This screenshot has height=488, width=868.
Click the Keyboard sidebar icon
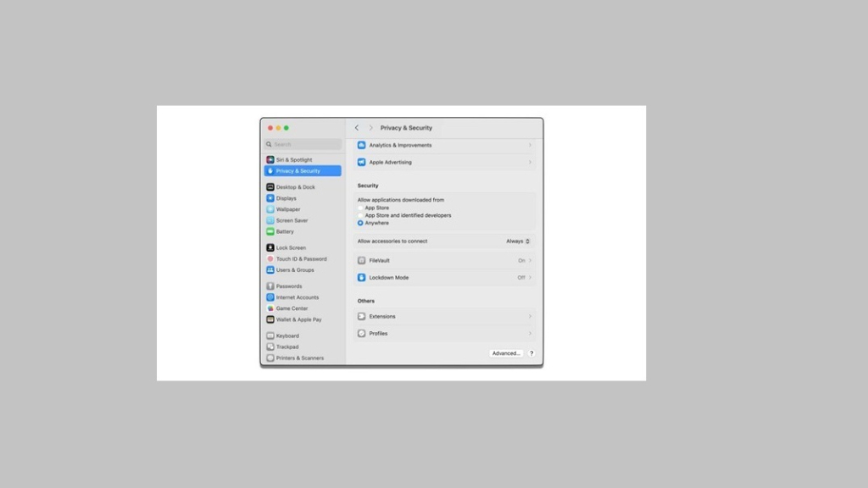(x=270, y=335)
